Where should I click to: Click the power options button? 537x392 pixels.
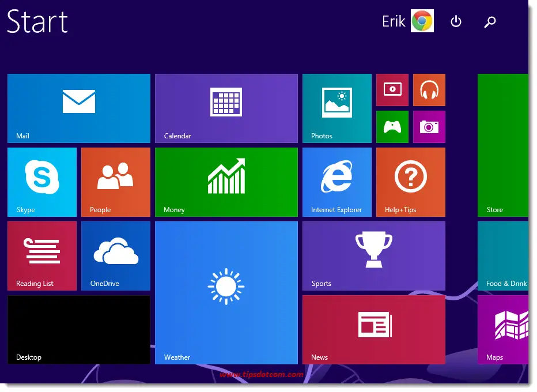(x=456, y=21)
